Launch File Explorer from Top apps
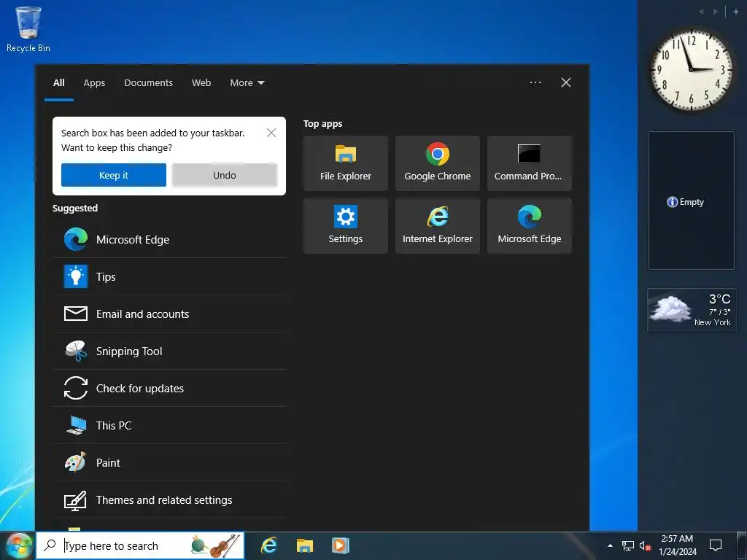Screen dimensions: 747x560 345,163
